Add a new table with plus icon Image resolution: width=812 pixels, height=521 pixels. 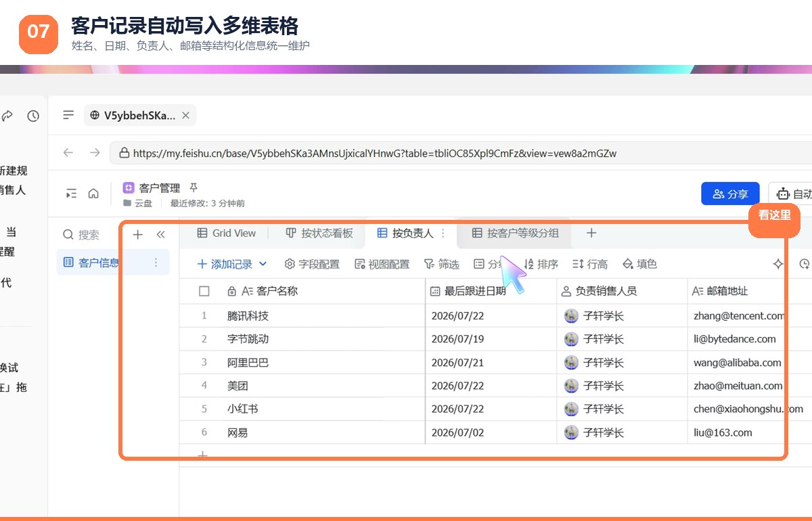pyautogui.click(x=138, y=235)
